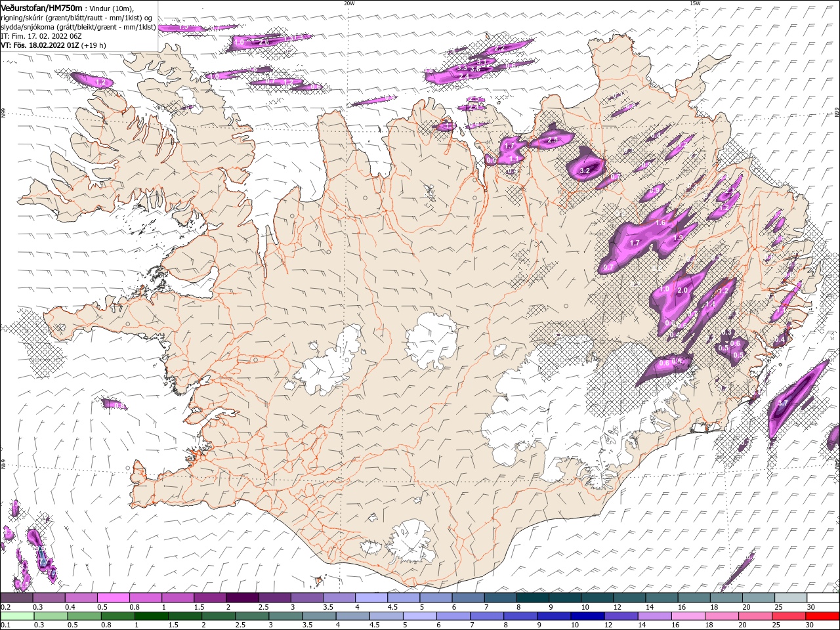The height and width of the screenshot is (630, 840).
Task: Click the 3.2 snowfall value on the map
Action: click(585, 171)
